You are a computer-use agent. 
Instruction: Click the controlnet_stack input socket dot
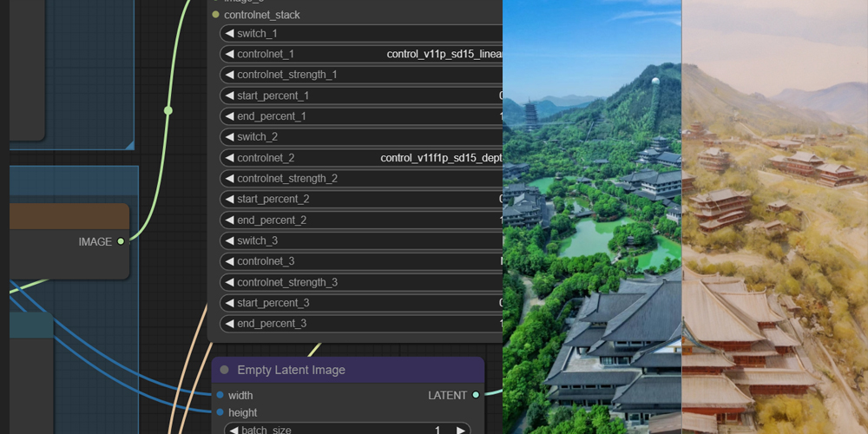pos(216,15)
